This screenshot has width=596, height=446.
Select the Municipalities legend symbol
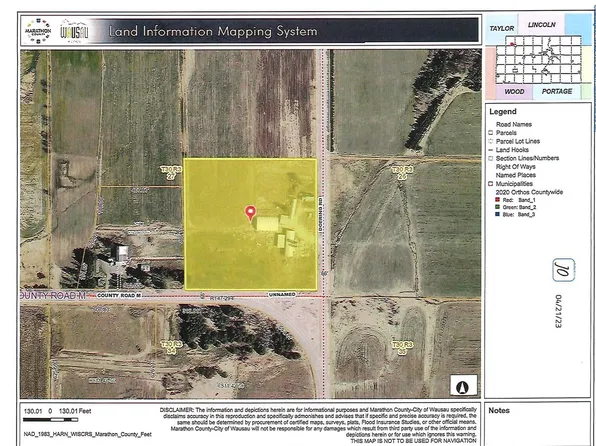(491, 184)
